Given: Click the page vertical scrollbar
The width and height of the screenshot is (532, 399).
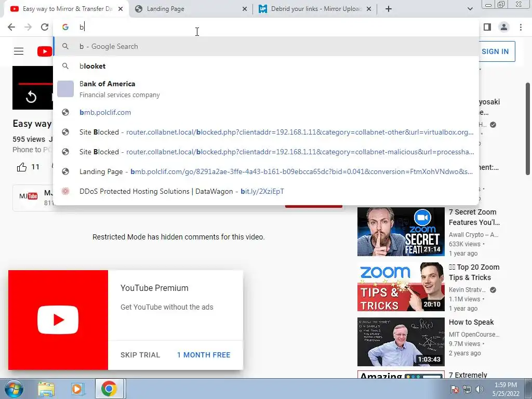Looking at the screenshot, I should (528, 129).
